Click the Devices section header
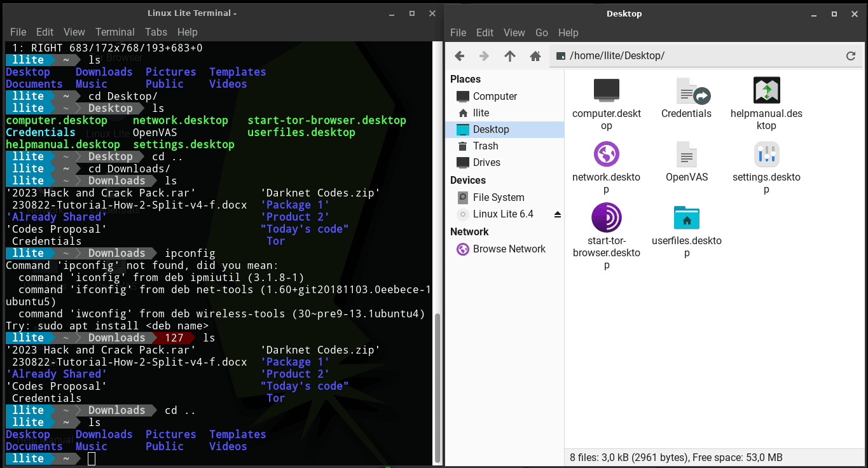868x468 pixels. [468, 181]
